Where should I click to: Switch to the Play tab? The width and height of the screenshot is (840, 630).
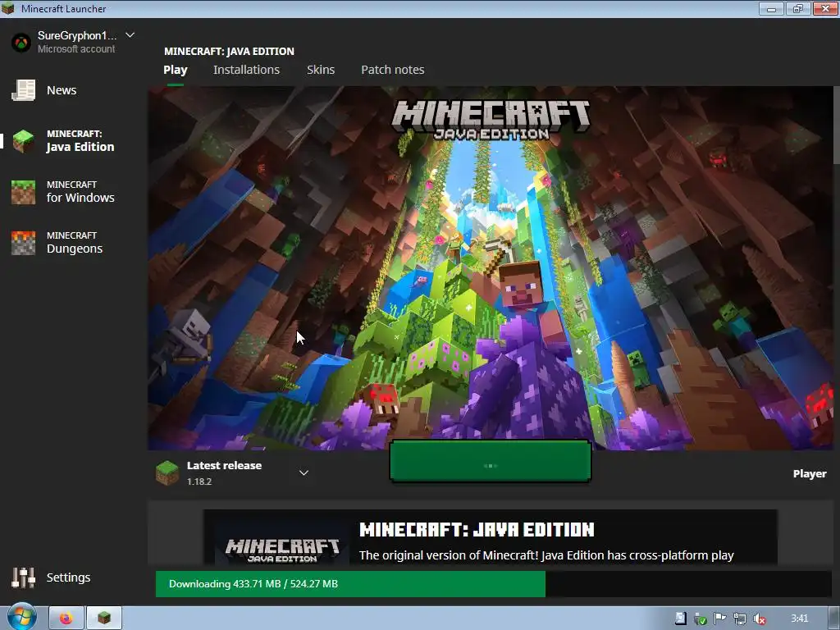pos(176,70)
